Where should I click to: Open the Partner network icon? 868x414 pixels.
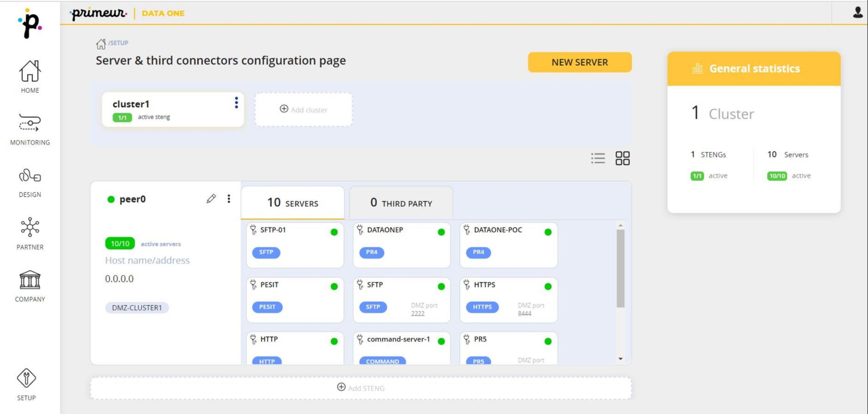[30, 227]
